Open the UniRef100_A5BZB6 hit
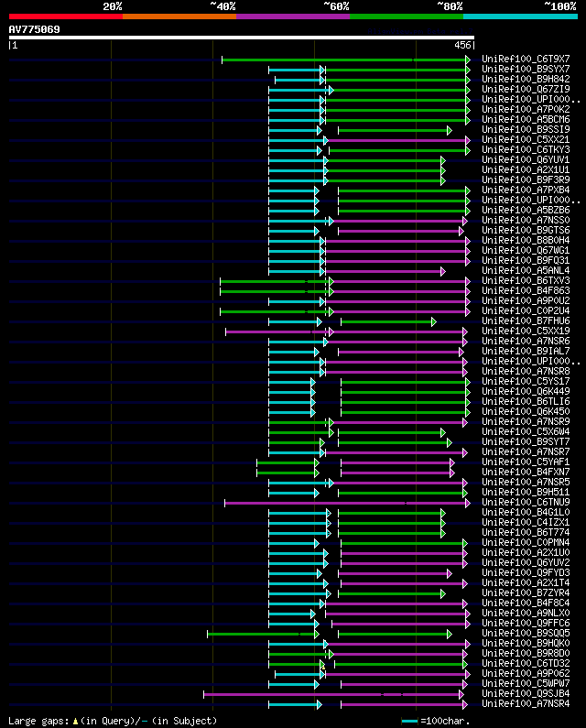This screenshot has height=728, width=586. [x=526, y=211]
